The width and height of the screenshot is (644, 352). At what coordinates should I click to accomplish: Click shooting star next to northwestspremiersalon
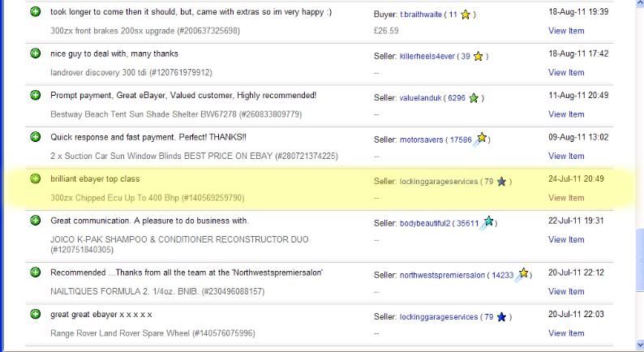tap(525, 273)
